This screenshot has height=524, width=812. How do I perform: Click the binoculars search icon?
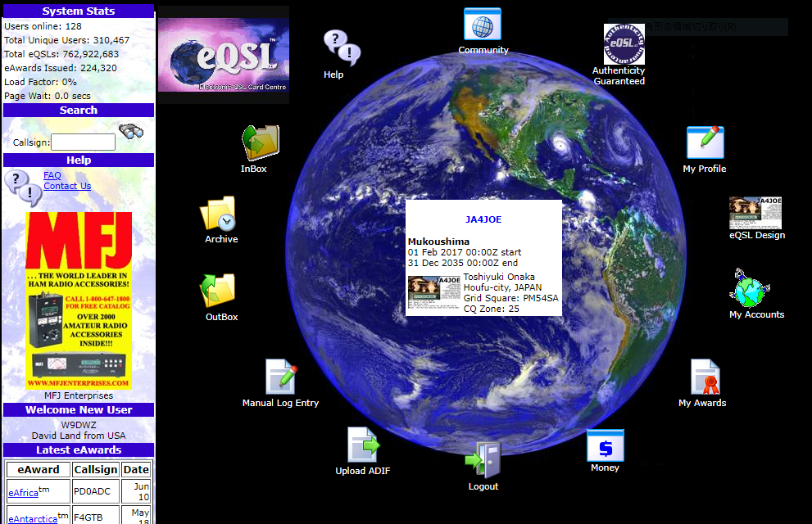(x=131, y=131)
